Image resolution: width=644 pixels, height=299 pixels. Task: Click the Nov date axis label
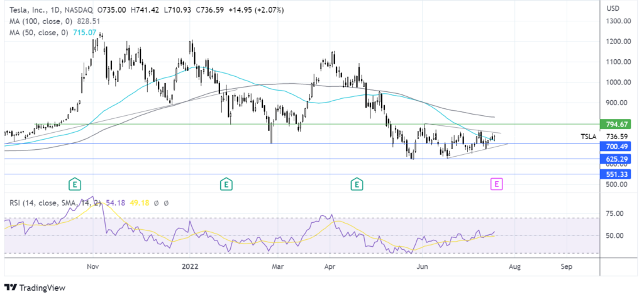pyautogui.click(x=93, y=266)
